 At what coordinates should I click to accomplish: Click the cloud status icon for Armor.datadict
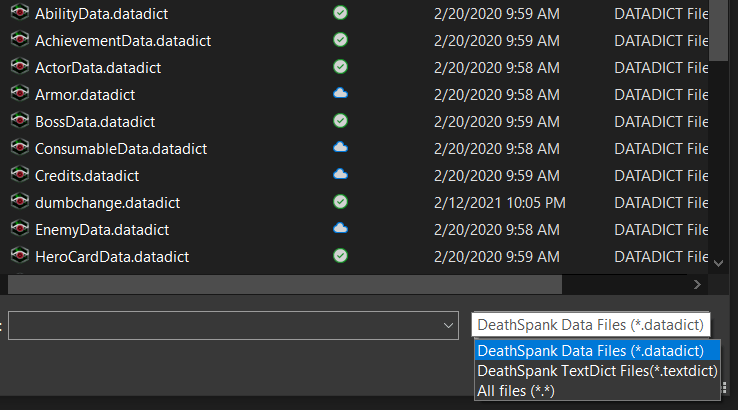tap(340, 94)
